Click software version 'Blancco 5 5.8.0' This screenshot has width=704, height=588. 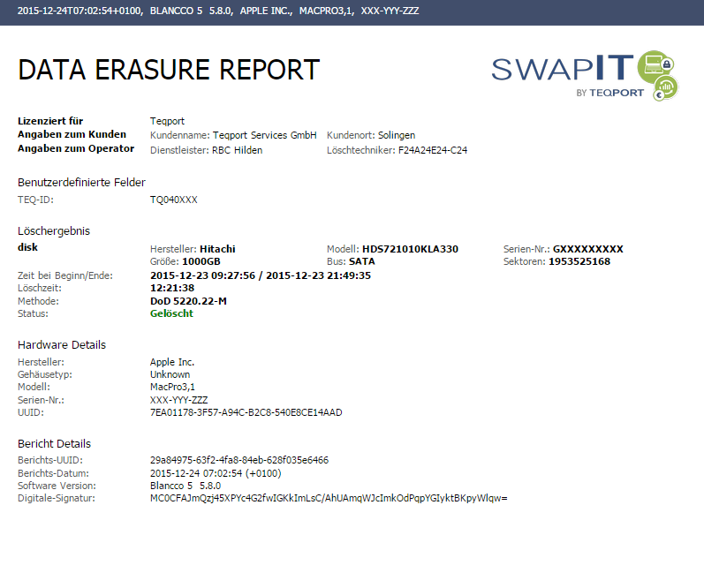pos(185,486)
